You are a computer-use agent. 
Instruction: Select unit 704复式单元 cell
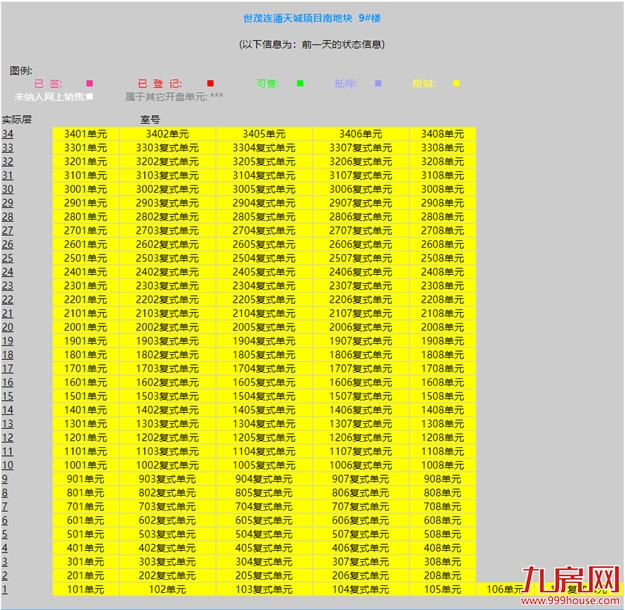[264, 507]
